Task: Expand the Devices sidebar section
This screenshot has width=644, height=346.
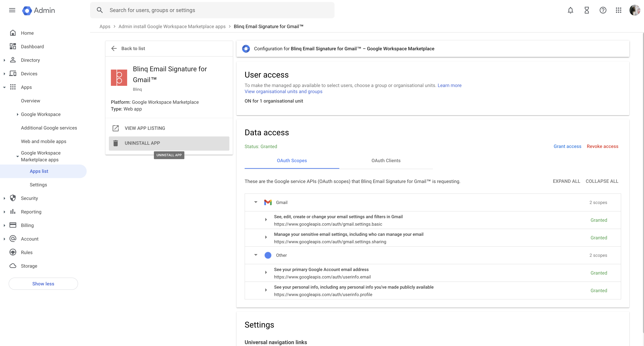Action: coord(4,74)
